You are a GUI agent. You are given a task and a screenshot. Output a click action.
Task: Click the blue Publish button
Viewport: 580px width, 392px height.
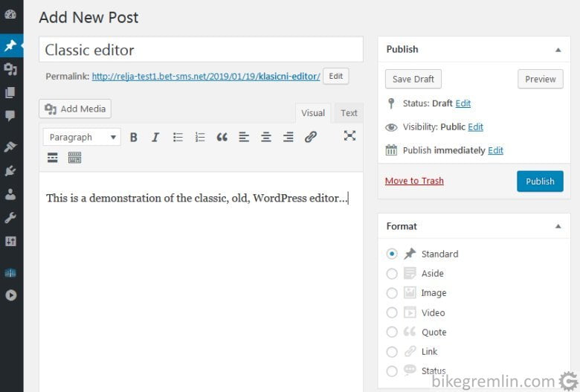pyautogui.click(x=540, y=181)
